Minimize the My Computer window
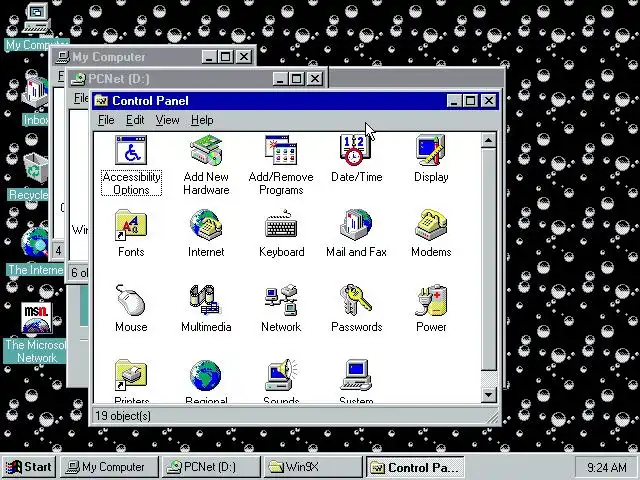 [x=209, y=57]
